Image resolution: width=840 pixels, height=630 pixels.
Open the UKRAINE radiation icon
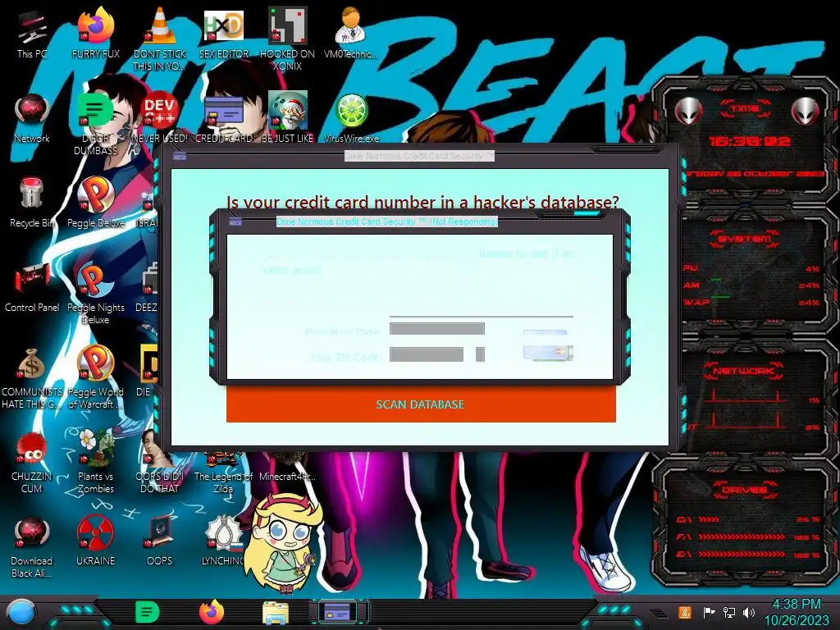click(96, 541)
